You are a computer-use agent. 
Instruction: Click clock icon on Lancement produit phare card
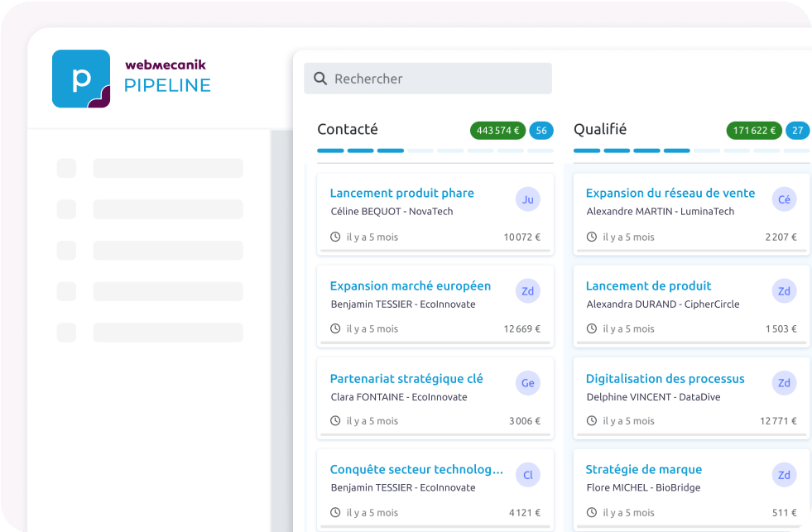point(335,237)
